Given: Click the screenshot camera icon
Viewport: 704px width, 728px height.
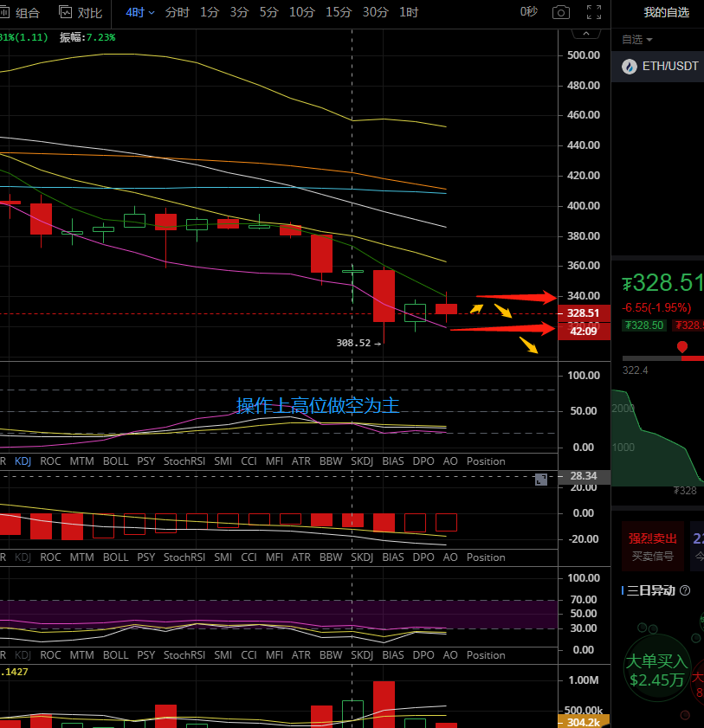Looking at the screenshot, I should pos(561,12).
